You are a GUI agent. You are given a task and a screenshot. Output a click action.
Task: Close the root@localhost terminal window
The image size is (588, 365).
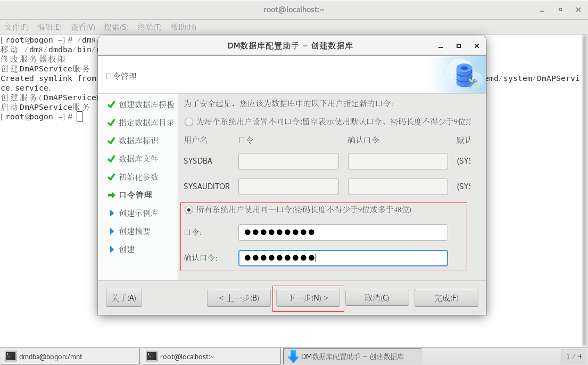click(578, 10)
